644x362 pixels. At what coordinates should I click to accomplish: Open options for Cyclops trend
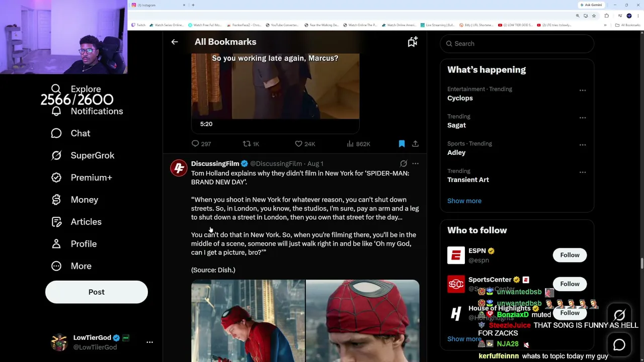click(583, 90)
